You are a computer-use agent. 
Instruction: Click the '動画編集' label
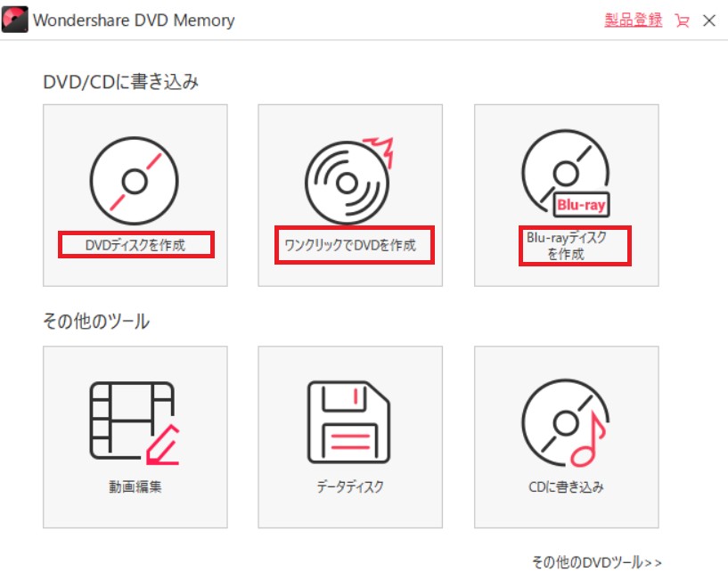pyautogui.click(x=135, y=486)
